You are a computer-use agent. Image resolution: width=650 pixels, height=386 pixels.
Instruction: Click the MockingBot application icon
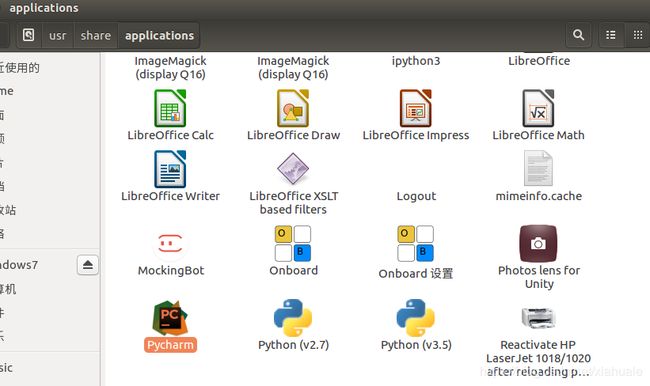click(x=170, y=243)
